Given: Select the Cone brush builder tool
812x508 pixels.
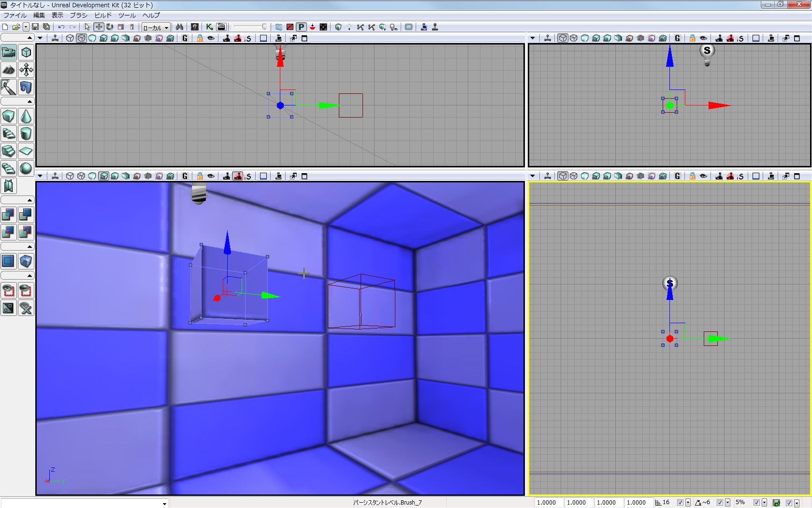Looking at the screenshot, I should coord(26,117).
